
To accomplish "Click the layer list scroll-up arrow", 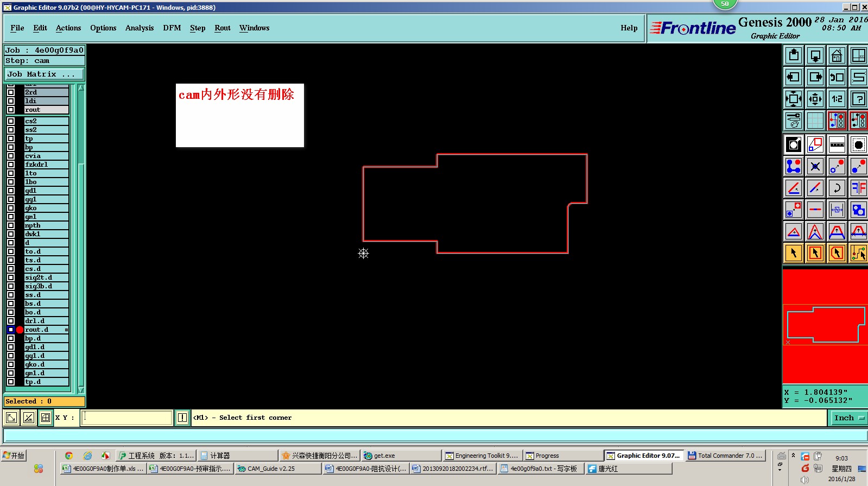I will pos(81,87).
